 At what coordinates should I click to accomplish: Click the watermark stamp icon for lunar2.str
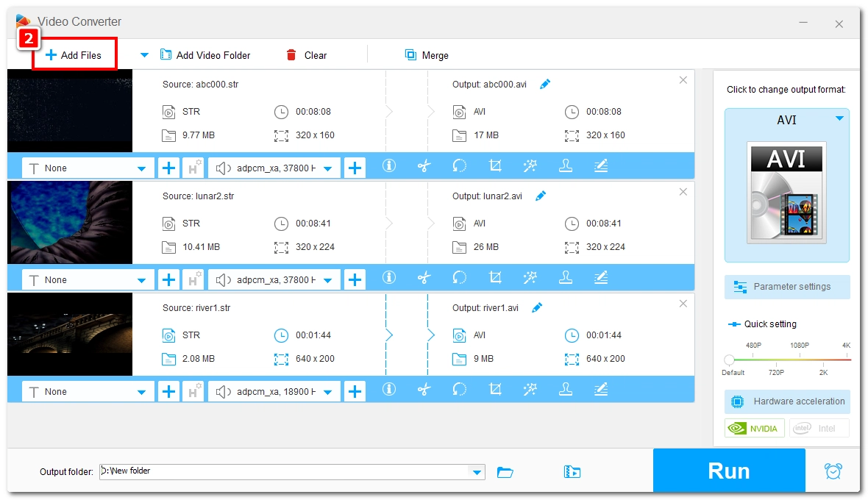point(566,278)
